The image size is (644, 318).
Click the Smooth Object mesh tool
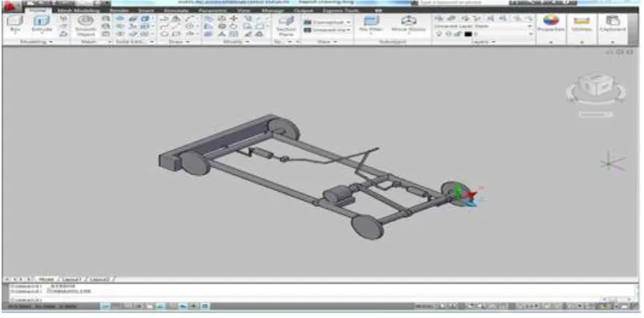coord(86,26)
